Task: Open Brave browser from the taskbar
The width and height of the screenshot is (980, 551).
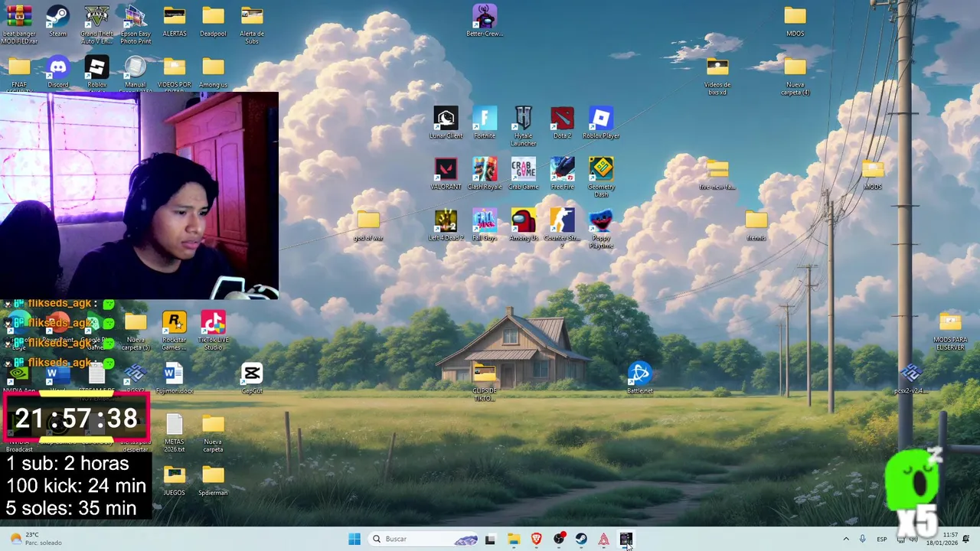Action: tap(536, 539)
